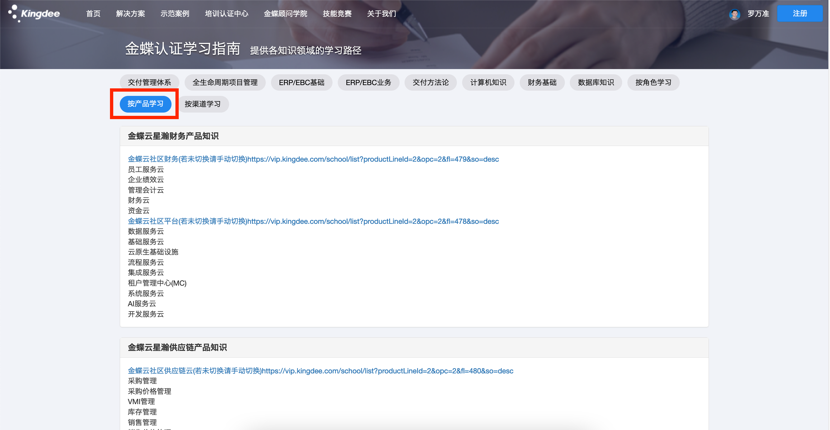Click the 流程服务云 entry
Screen dimensions: 830x430
146,262
